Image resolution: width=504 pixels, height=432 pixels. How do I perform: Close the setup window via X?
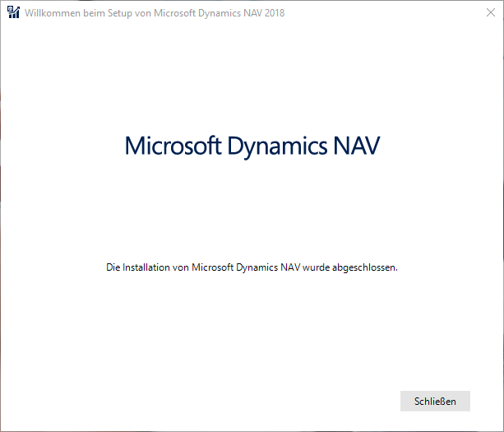point(491,12)
